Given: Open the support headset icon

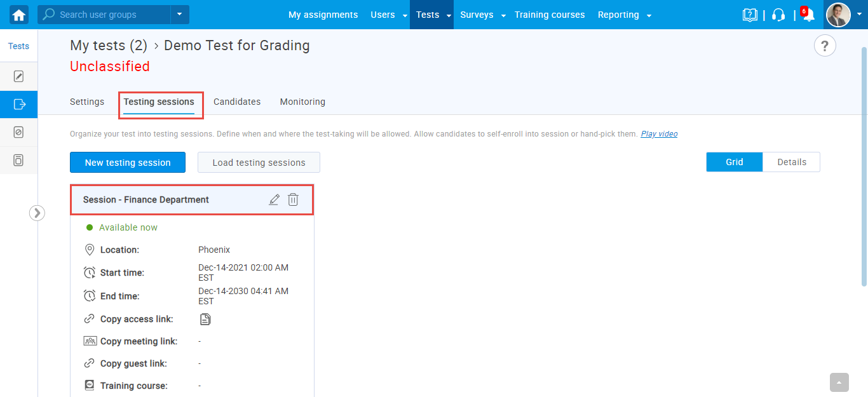Looking at the screenshot, I should 778,15.
